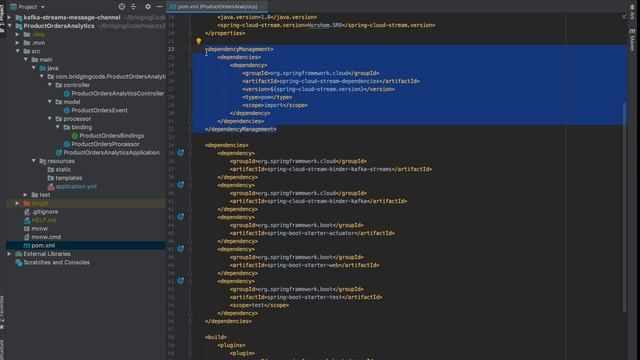Open the Ant tool window on right edge
Screen dimensions: 640x360
tap(632, 12)
